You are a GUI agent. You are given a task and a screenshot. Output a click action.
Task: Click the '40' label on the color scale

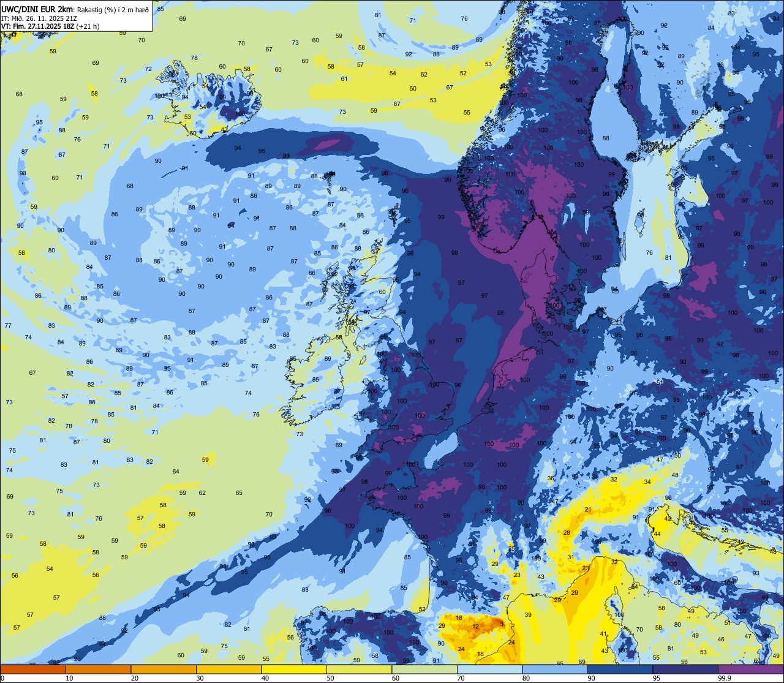tap(265, 678)
